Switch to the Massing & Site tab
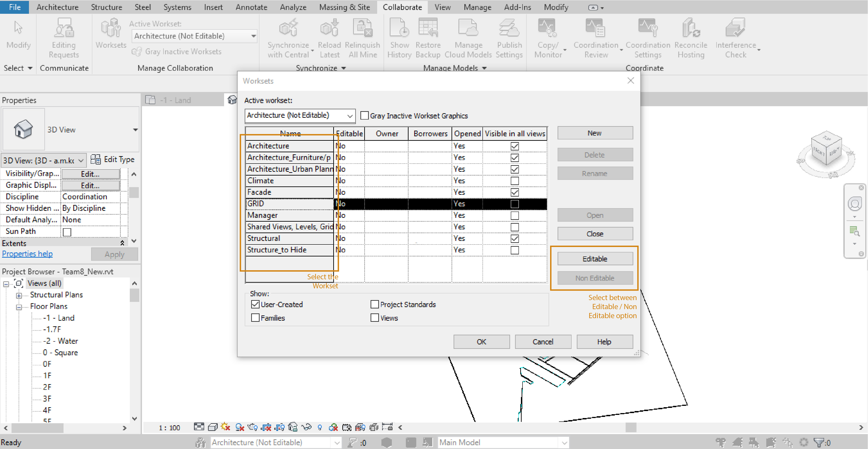Screen dimensions: 868x449 pyautogui.click(x=344, y=7)
